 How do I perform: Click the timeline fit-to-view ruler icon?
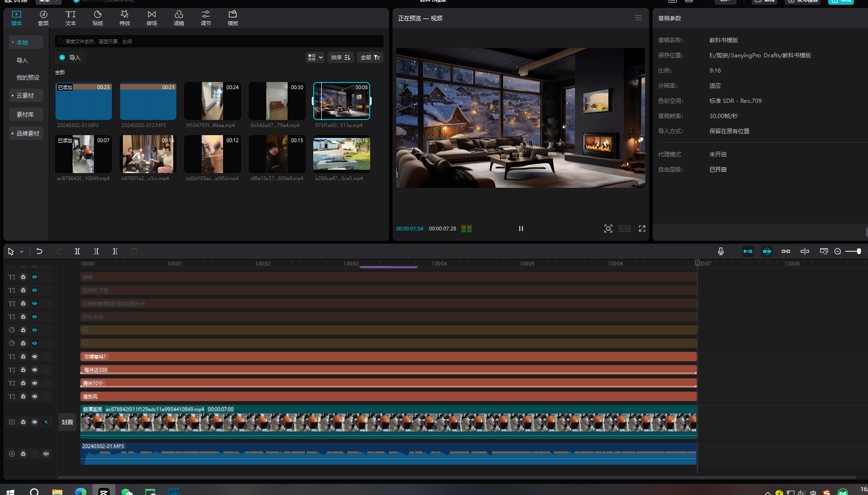824,251
